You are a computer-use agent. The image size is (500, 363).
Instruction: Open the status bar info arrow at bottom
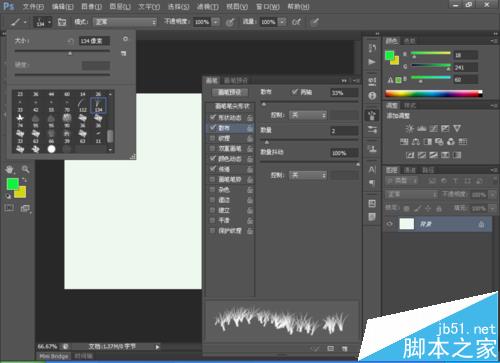(x=157, y=347)
